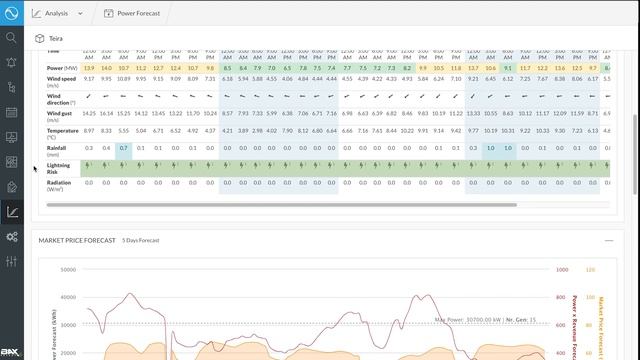The width and height of the screenshot is (640, 360).
Task: Click Power value 11.8
Action: coord(456,68)
